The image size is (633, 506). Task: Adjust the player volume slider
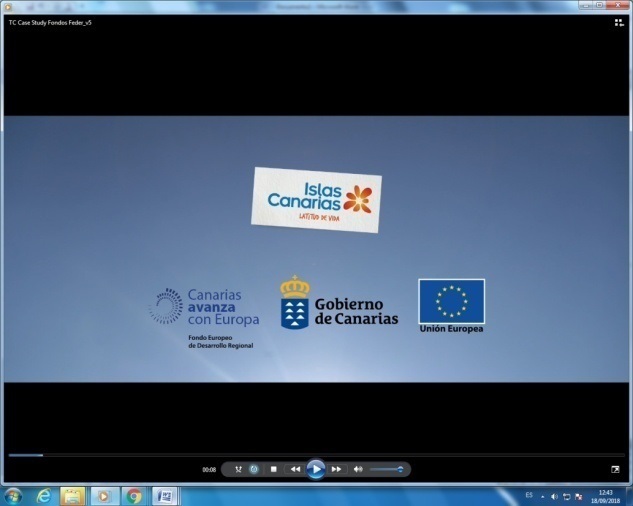[386, 469]
